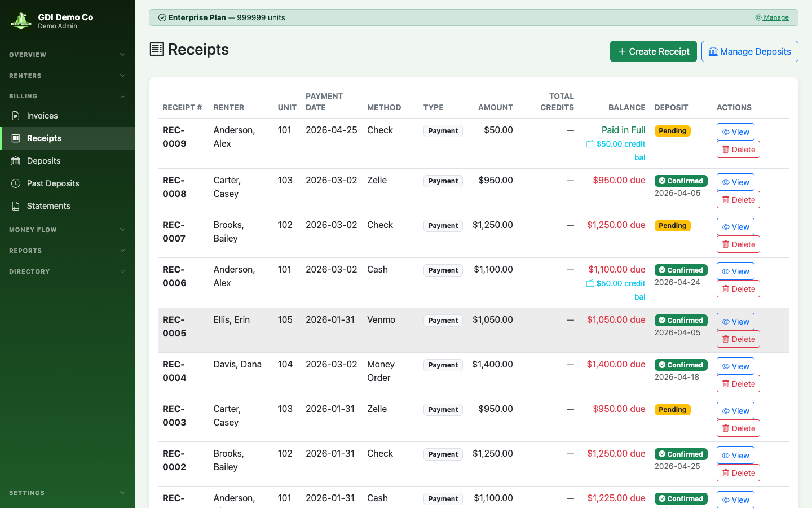Click renter Davis, Dana
Image resolution: width=812 pixels, height=508 pixels.
[237, 364]
